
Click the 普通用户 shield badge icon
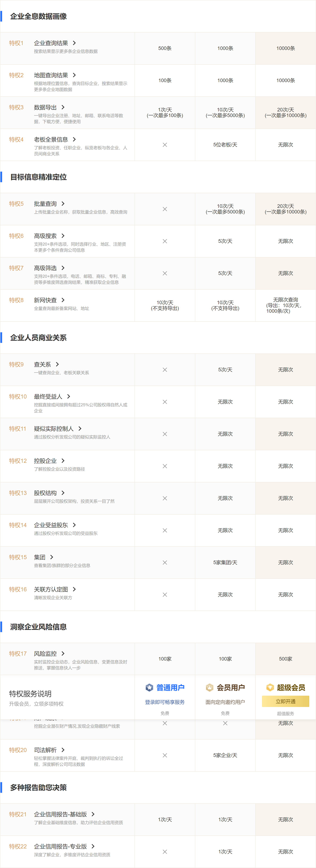(x=149, y=687)
